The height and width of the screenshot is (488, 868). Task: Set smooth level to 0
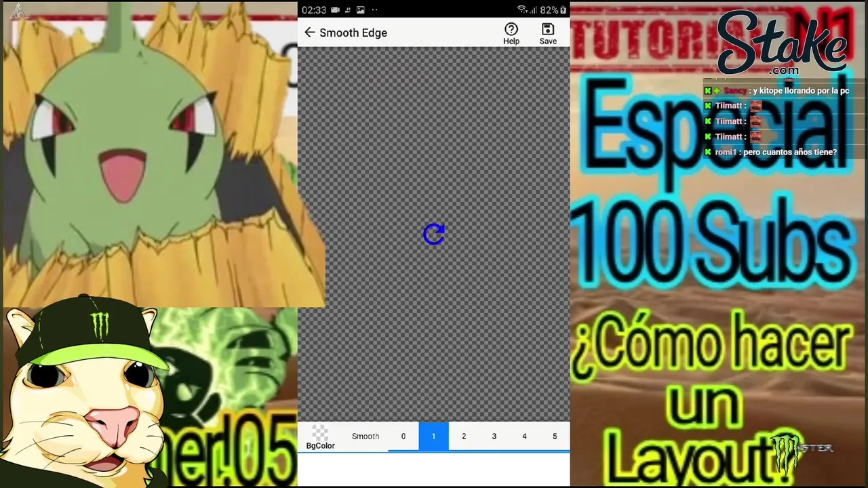[x=403, y=436]
